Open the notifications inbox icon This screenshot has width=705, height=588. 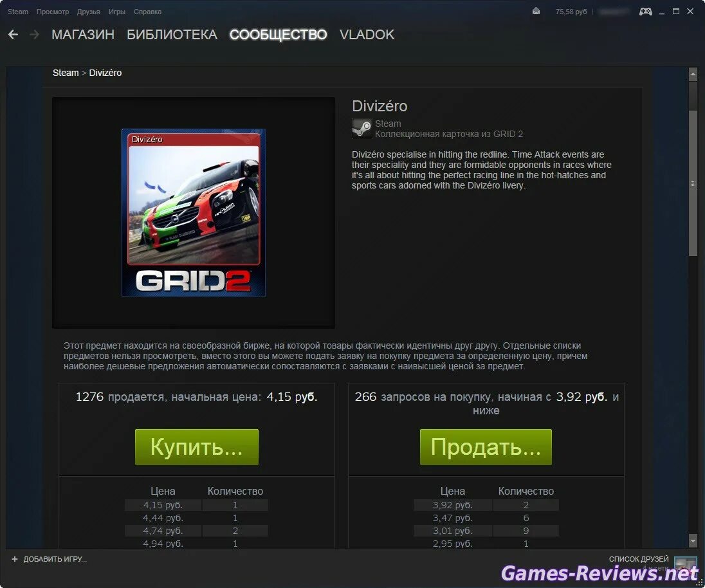coord(536,11)
